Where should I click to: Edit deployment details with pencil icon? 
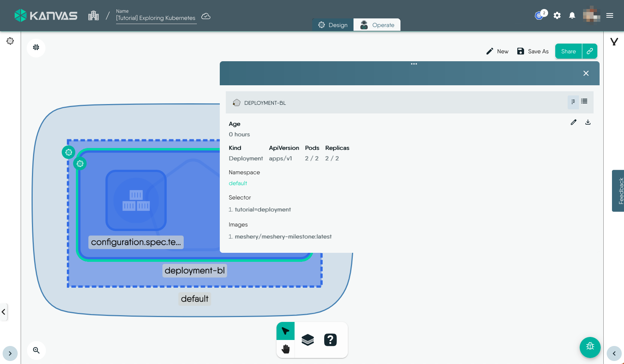point(573,122)
